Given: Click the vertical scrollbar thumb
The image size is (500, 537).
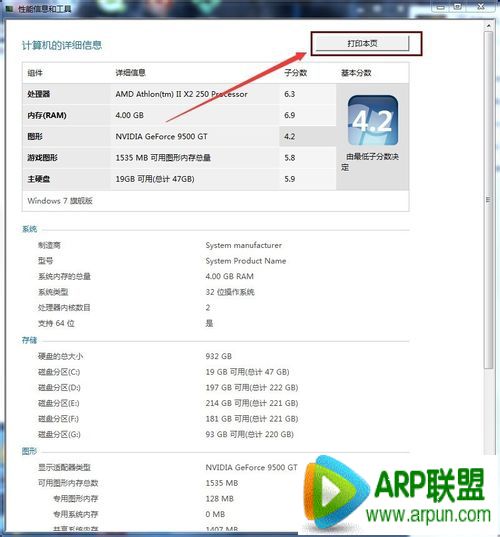Looking at the screenshot, I should pos(489,200).
